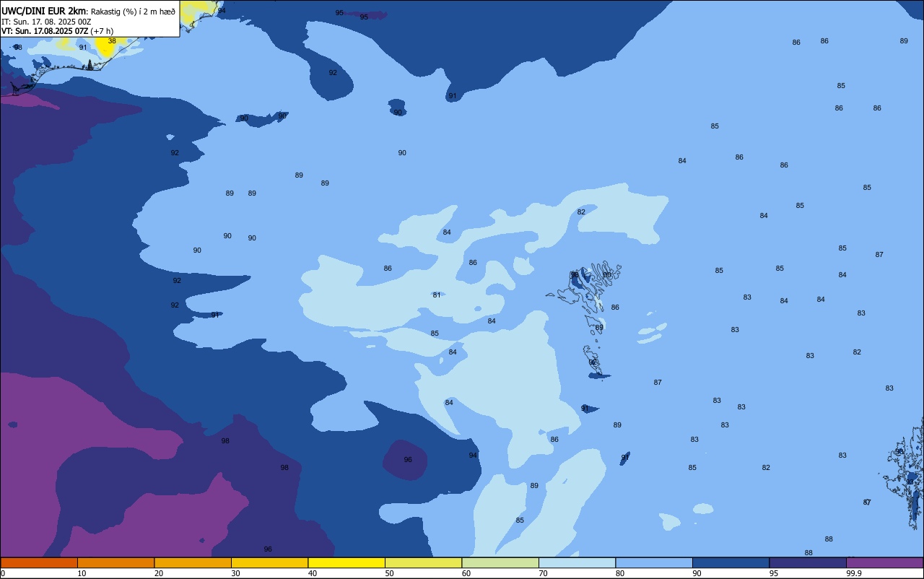Screen dimensions: 924x579
Task: Click the "Rakastig (%) í 2 m hæð" label
Action: [x=133, y=12]
